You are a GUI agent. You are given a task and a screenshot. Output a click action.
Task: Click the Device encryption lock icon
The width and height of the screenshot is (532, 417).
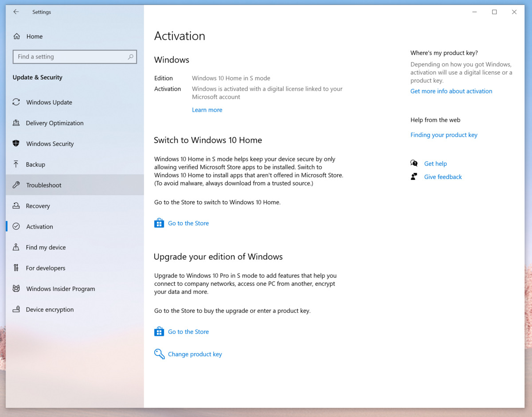(x=16, y=309)
